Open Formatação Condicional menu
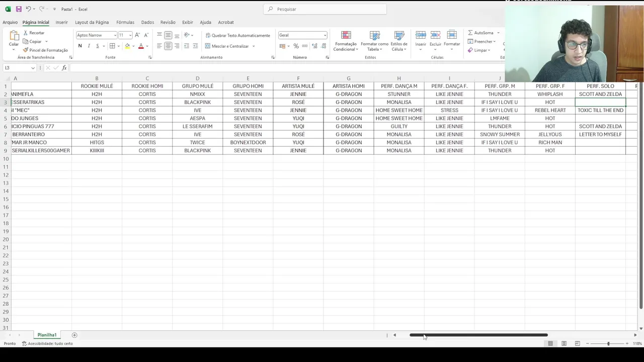The width and height of the screenshot is (644, 362). (x=346, y=41)
